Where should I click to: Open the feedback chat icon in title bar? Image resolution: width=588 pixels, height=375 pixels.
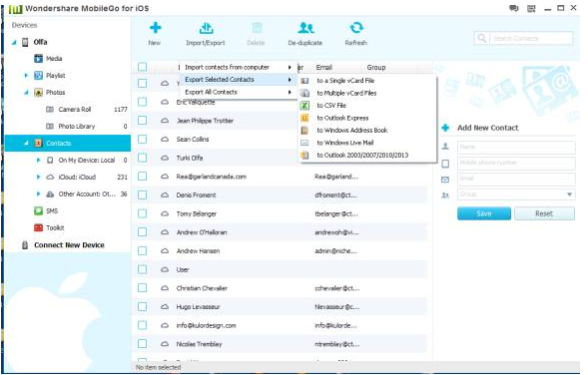[x=514, y=8]
